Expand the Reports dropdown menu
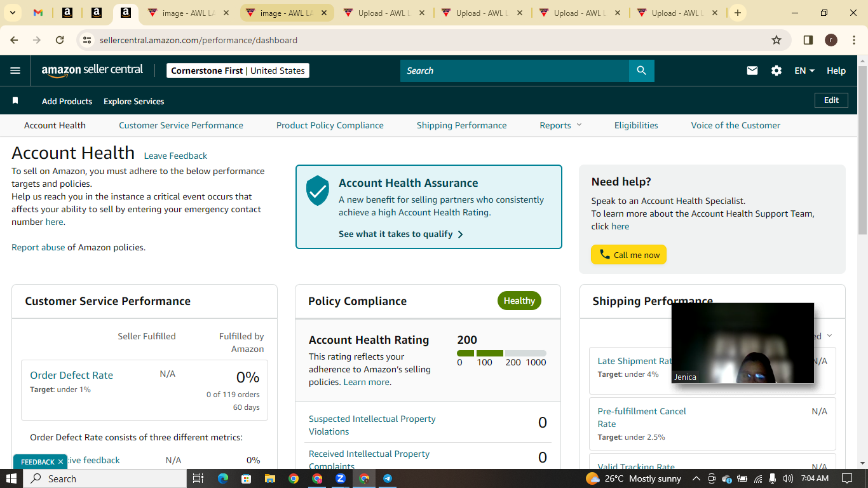Image resolution: width=868 pixels, height=488 pixels. [x=560, y=125]
